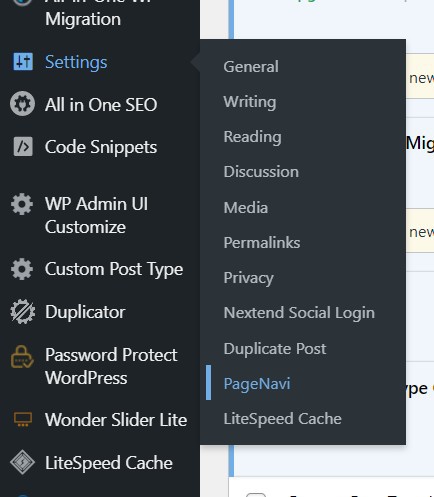Open WP Admin UI Customize menu
434x497 pixels.
pyautogui.click(x=96, y=215)
